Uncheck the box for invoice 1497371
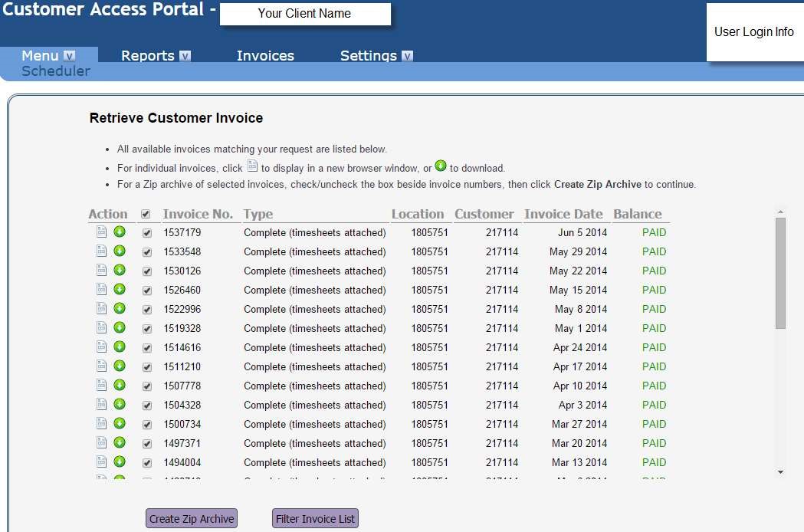 [147, 444]
